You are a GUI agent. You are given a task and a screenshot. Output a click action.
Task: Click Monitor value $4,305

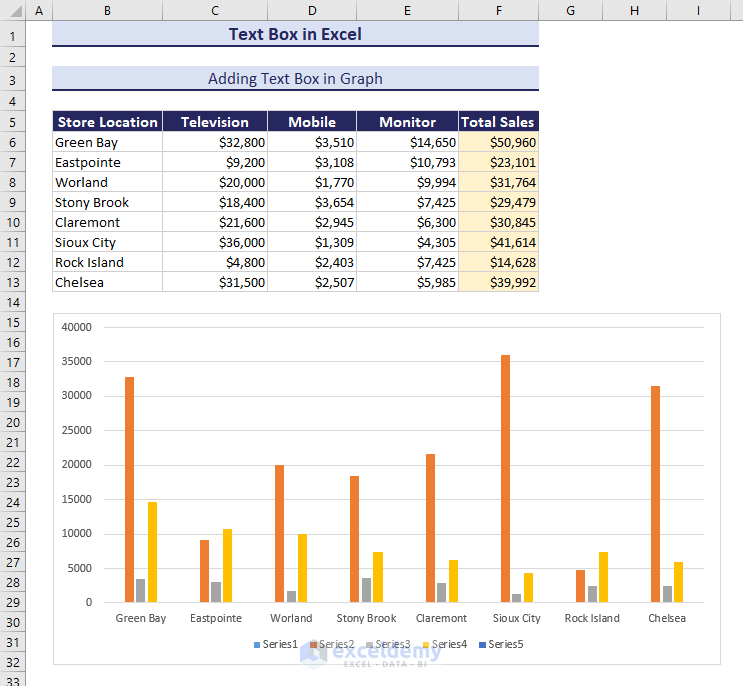pos(408,242)
